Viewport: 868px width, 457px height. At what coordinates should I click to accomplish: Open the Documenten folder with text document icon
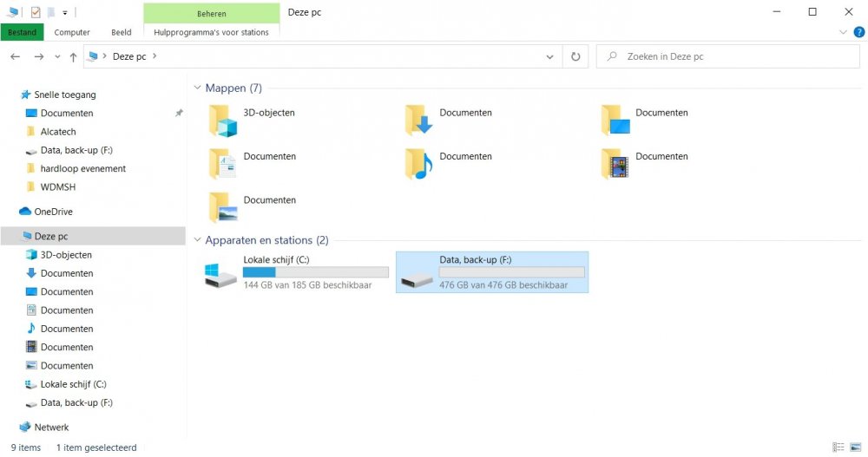pos(253,164)
